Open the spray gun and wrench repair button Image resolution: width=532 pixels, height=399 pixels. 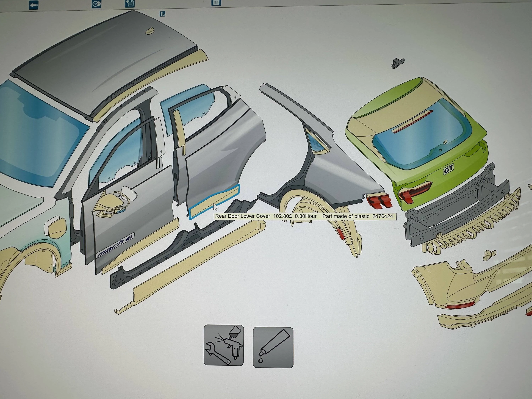point(224,345)
